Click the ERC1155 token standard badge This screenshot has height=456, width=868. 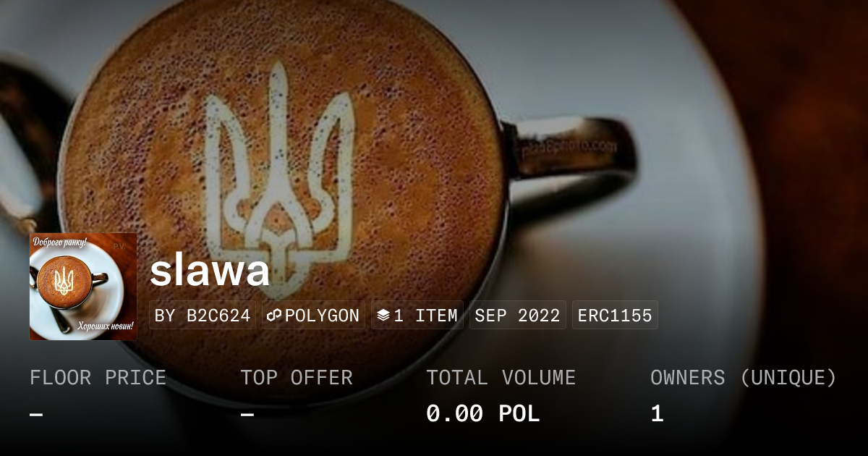(615, 316)
